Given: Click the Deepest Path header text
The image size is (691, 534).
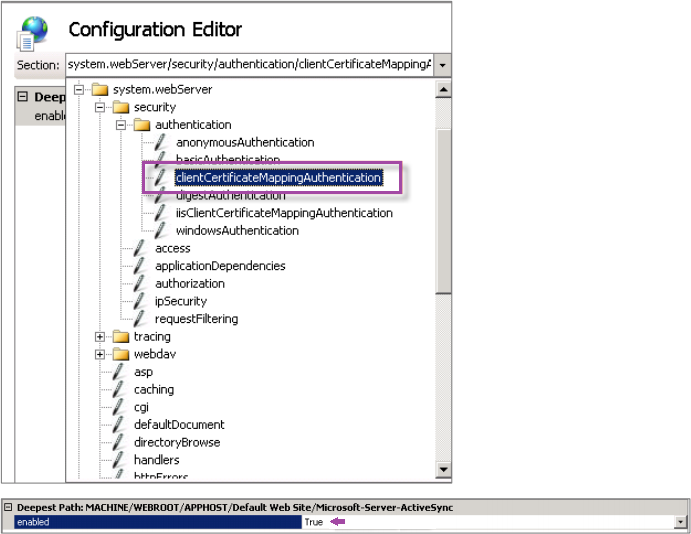Looking at the screenshot, I should pyautogui.click(x=235, y=508).
